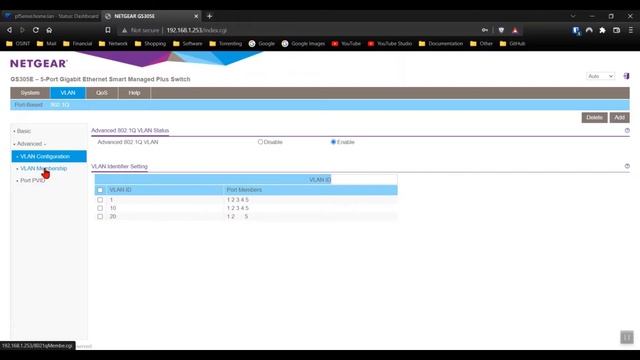Open the 802.1Q submenu
Image resolution: width=640 pixels, height=360 pixels.
(60, 105)
